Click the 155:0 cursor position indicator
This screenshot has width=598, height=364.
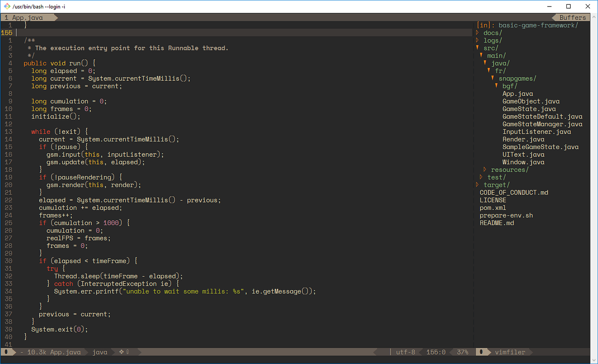tap(435, 352)
